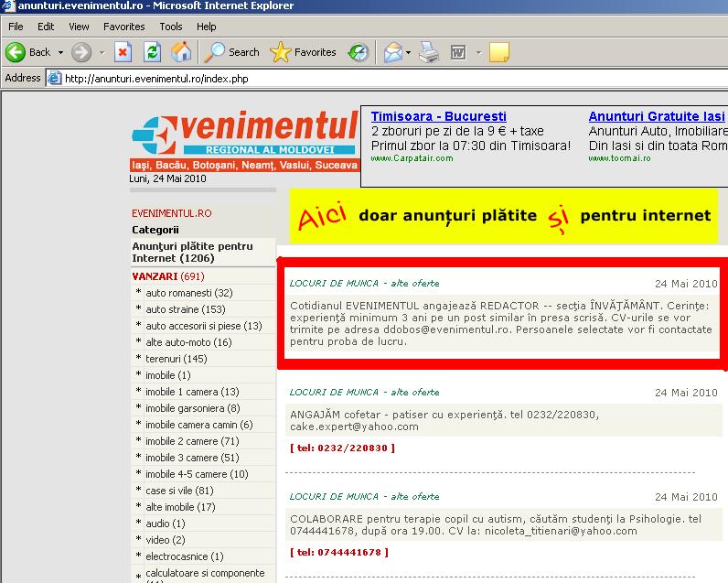
Task: Open the Favorites menu
Action: coord(124,27)
